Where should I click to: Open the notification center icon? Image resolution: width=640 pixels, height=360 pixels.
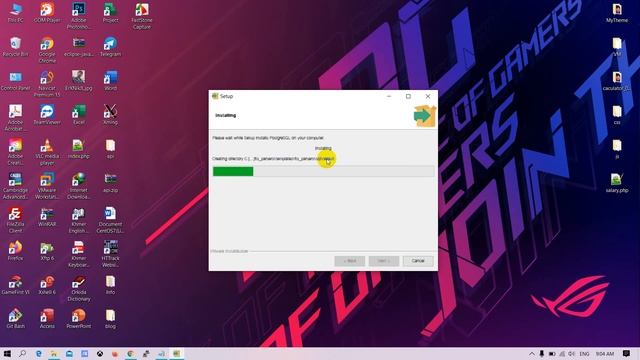pyautogui.click(x=627, y=354)
